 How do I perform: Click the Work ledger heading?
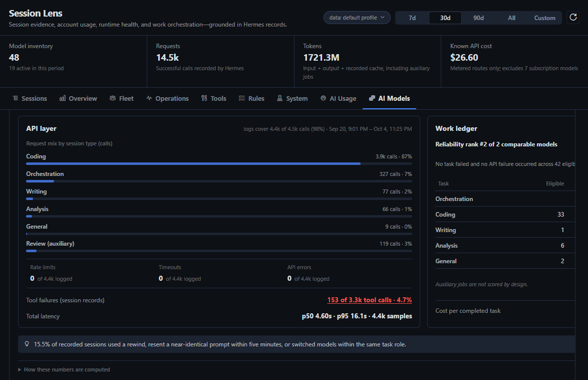click(x=456, y=128)
